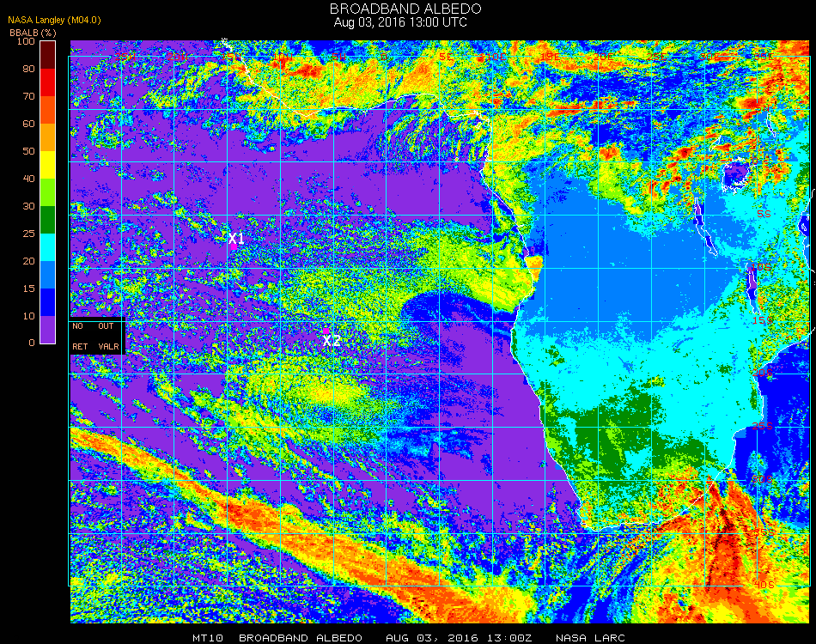
Task: Click the colorbar value 70
Action: click(x=28, y=96)
